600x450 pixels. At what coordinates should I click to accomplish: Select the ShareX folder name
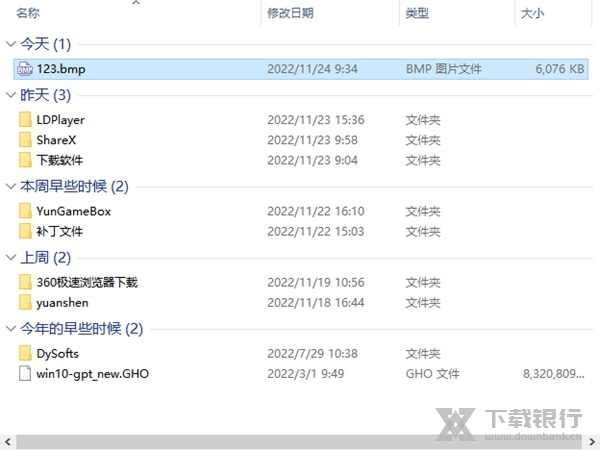tap(56, 140)
